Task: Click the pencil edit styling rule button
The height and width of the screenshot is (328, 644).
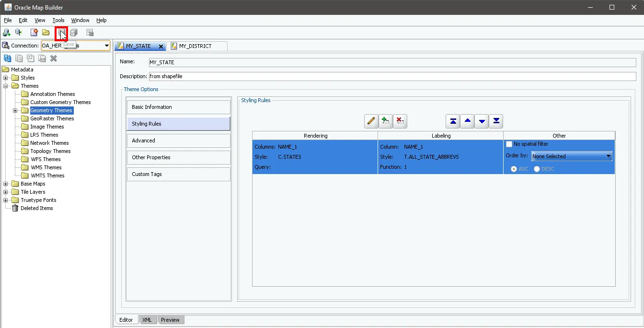Action: [x=371, y=121]
